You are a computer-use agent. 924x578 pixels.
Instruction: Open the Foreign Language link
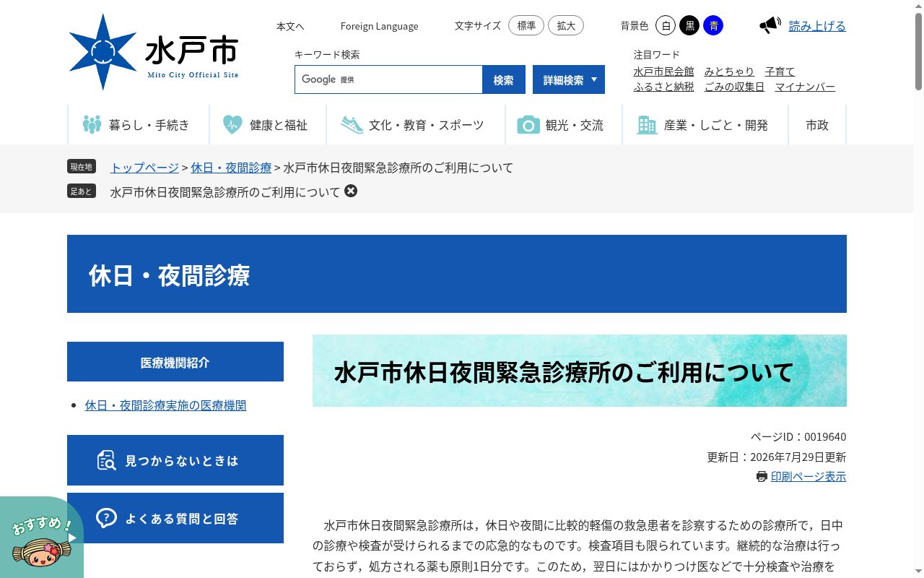click(380, 26)
